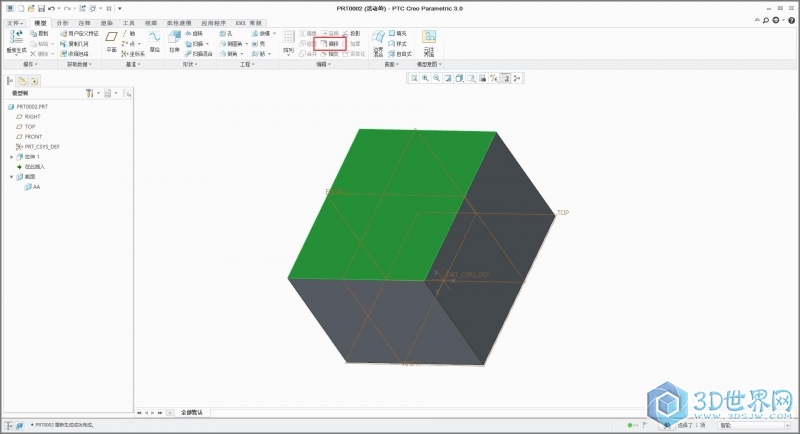Click the Offset (偏移) tool
800x434 pixels.
coord(330,44)
